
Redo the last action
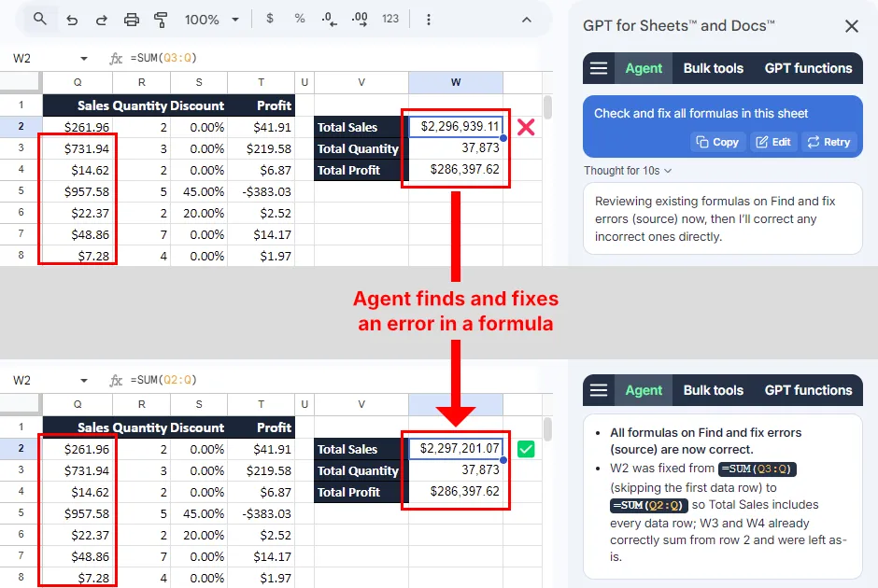[x=101, y=20]
